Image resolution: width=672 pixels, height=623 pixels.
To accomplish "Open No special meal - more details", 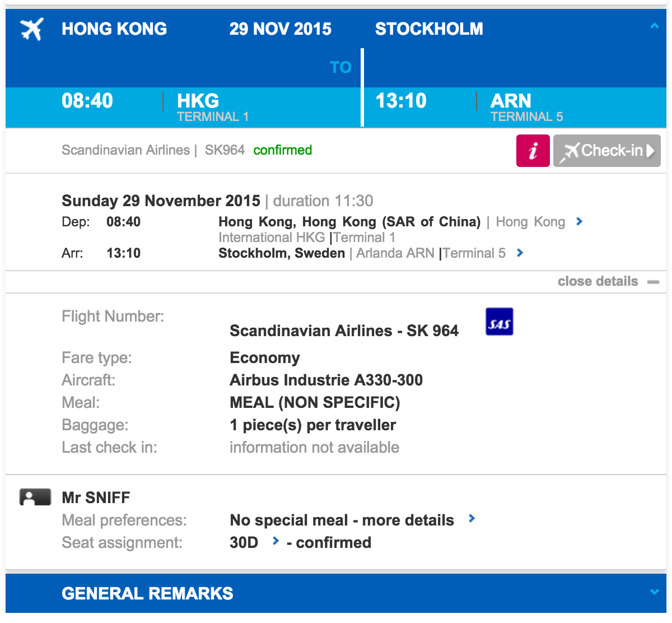I will (342, 520).
